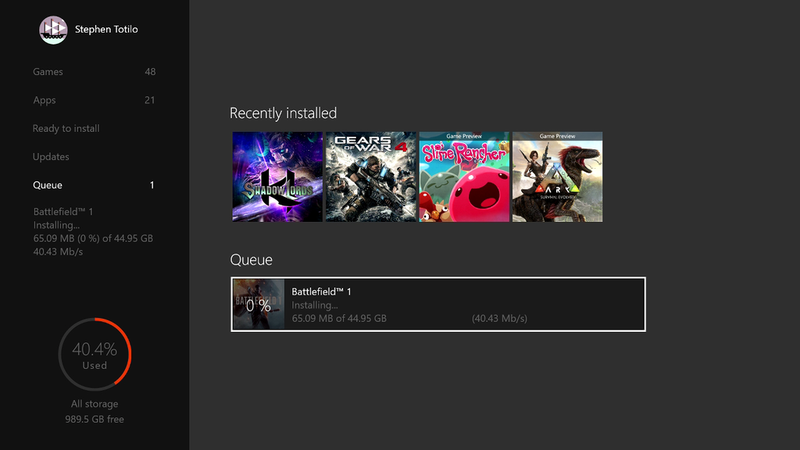The width and height of the screenshot is (800, 450).
Task: Click the 40.4% Used storage ring
Action: (x=94, y=355)
